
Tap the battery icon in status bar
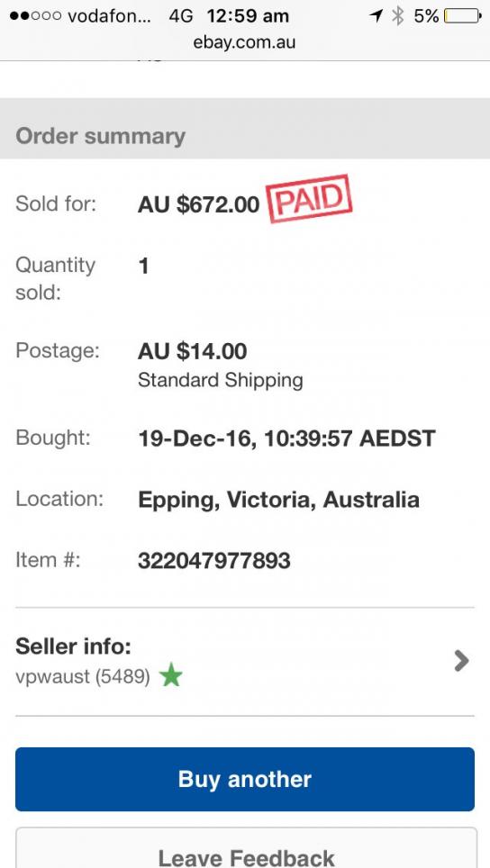pyautogui.click(x=463, y=16)
